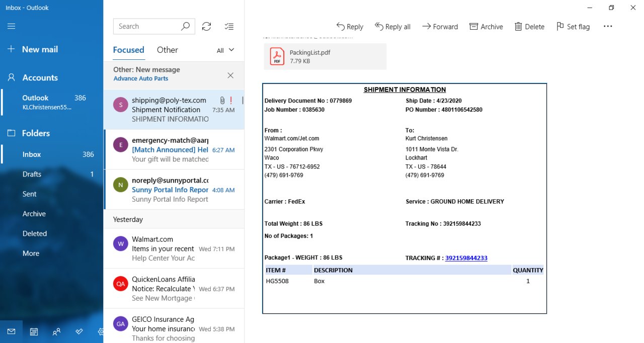Select item number HG5508 cell
Image resolution: width=644 pixels, height=343 pixels.
277,281
